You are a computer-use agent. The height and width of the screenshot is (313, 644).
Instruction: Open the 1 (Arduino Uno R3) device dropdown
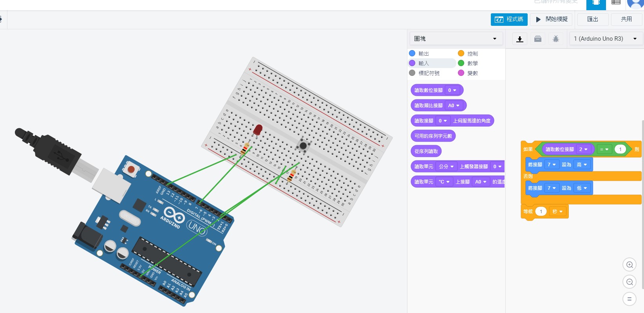point(605,39)
